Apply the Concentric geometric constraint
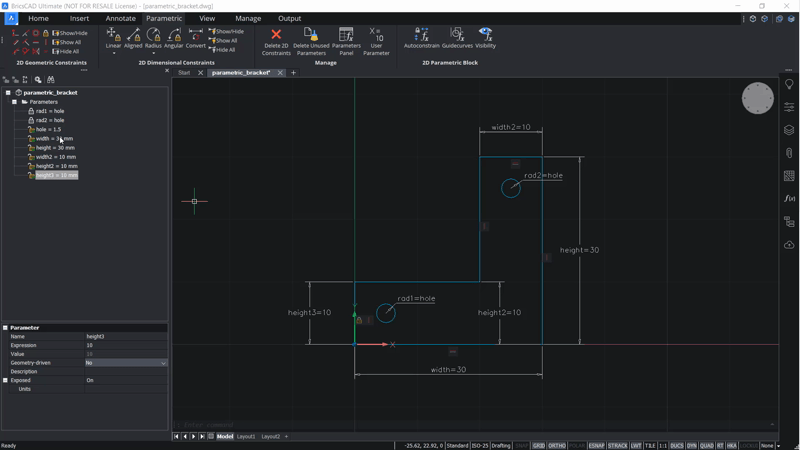Screen dimensions: 800x450 [x=36, y=33]
